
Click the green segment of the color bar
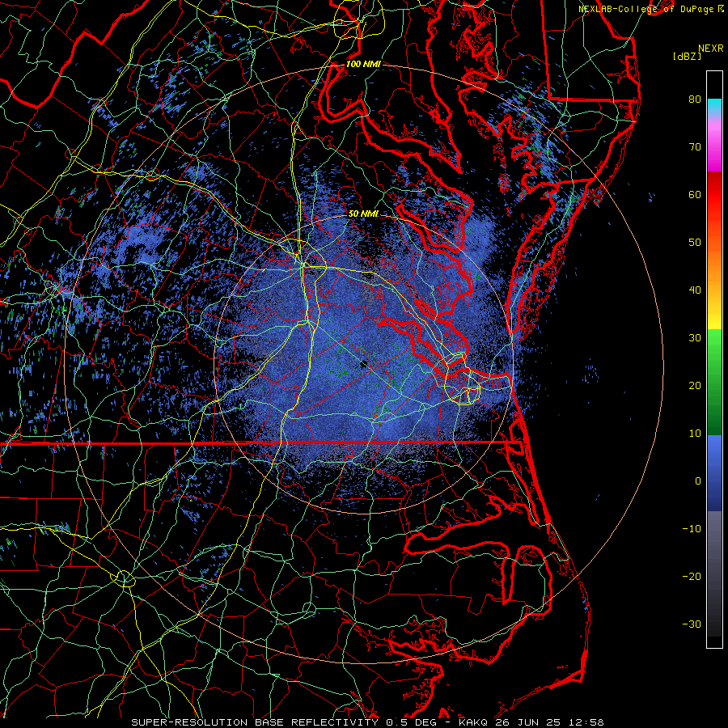[x=714, y=382]
